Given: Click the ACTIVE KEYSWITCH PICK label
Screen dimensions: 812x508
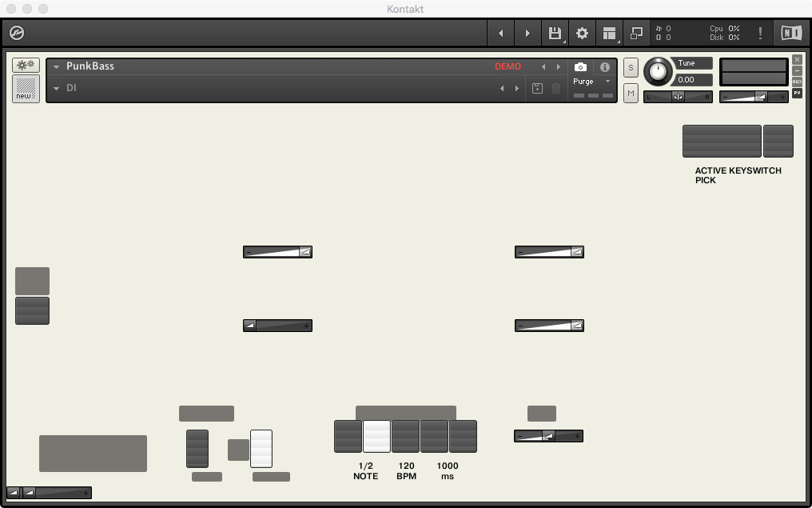Looking at the screenshot, I should coord(738,175).
